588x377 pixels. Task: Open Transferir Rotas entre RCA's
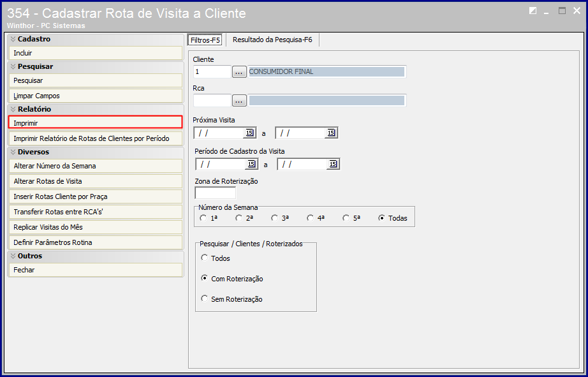click(x=95, y=212)
